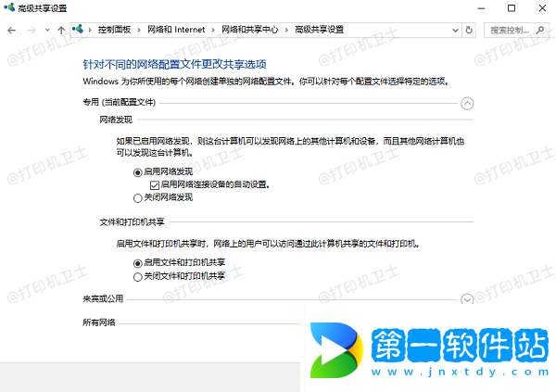The width and height of the screenshot is (556, 392).
Task: Select 启用文件和打印机共享 radio button
Action: (137, 263)
